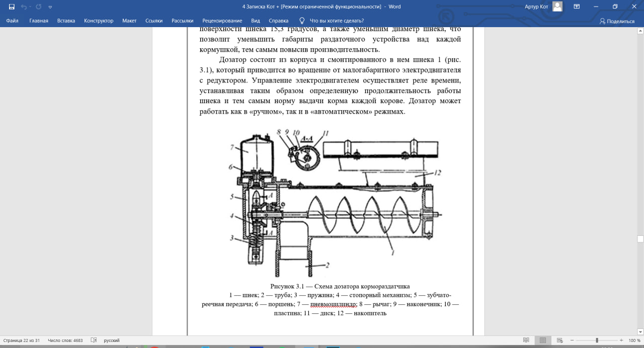Image resolution: width=644 pixels, height=348 pixels.
Task: Click the user account avatar picture
Action: 557,7
